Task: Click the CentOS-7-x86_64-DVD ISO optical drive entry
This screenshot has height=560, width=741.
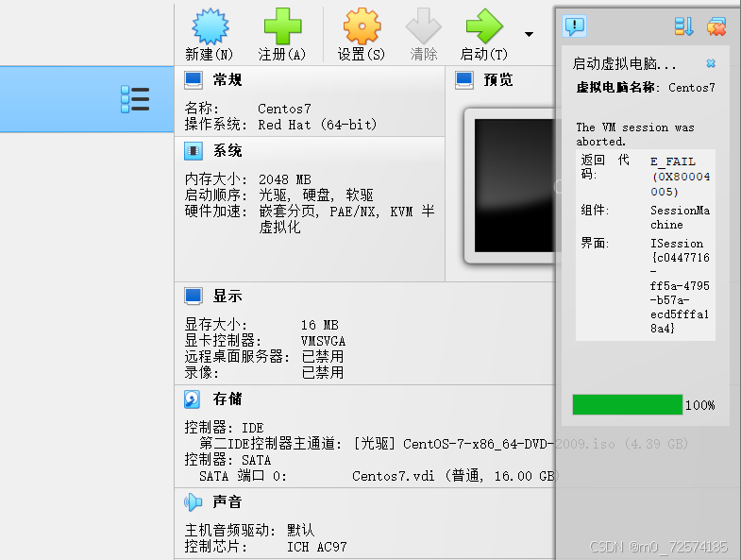Action: click(x=521, y=444)
